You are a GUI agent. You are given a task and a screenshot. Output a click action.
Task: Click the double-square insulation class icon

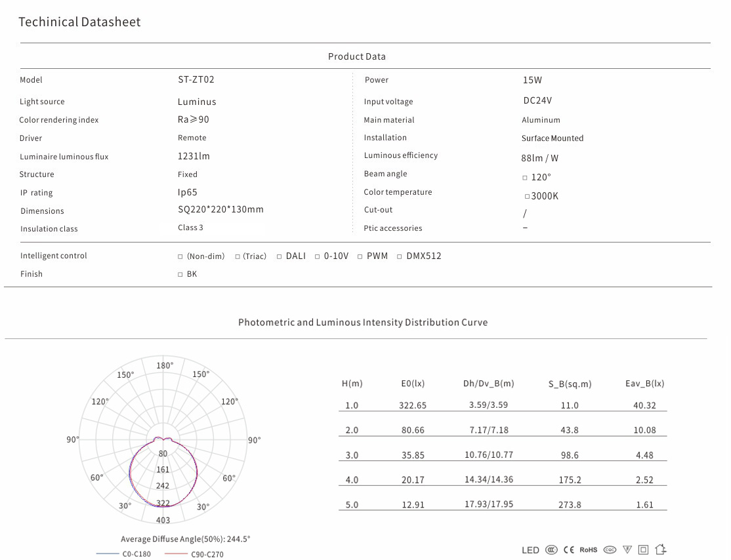(x=643, y=550)
